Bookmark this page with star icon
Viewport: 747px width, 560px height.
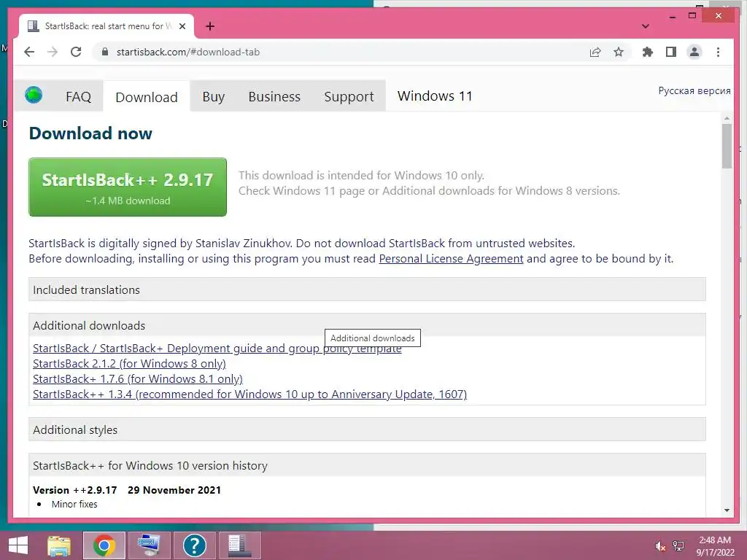click(619, 52)
